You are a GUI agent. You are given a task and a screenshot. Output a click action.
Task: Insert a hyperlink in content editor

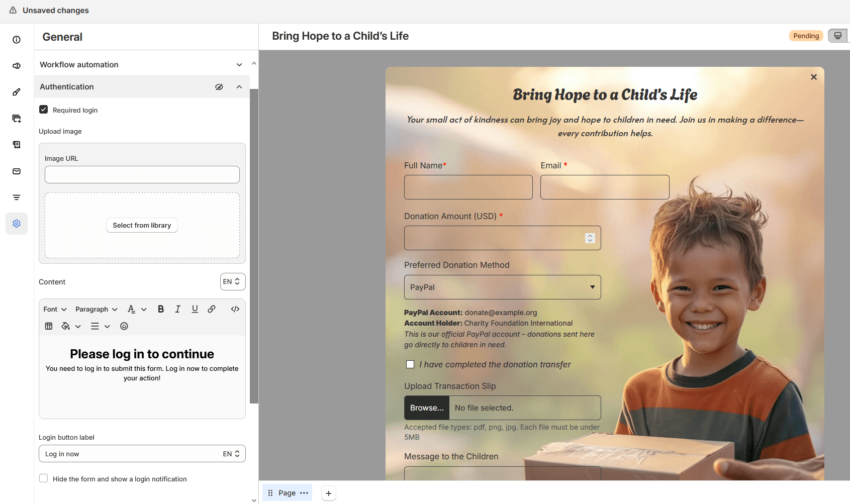point(212,309)
